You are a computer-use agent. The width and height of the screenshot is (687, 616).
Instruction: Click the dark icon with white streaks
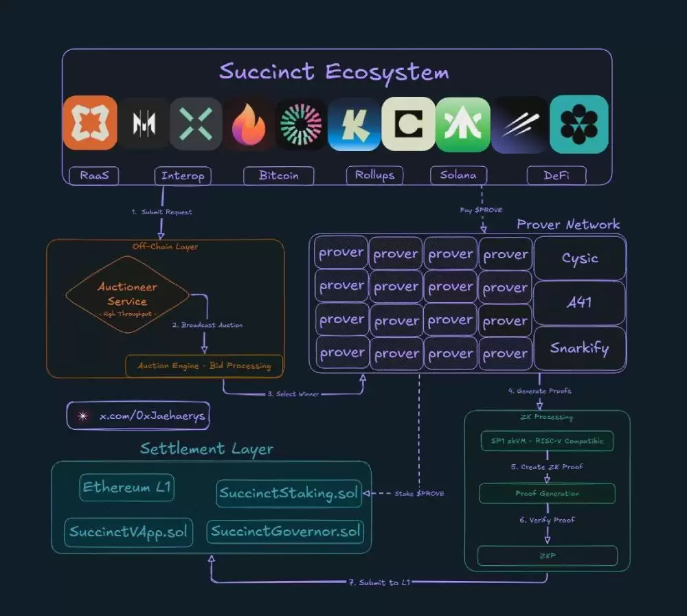tap(520, 124)
